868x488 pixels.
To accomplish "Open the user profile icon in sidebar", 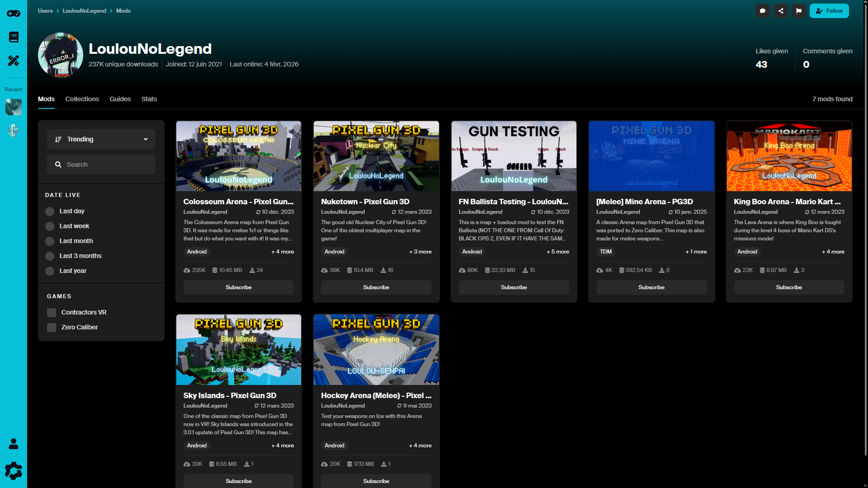I will [x=14, y=444].
